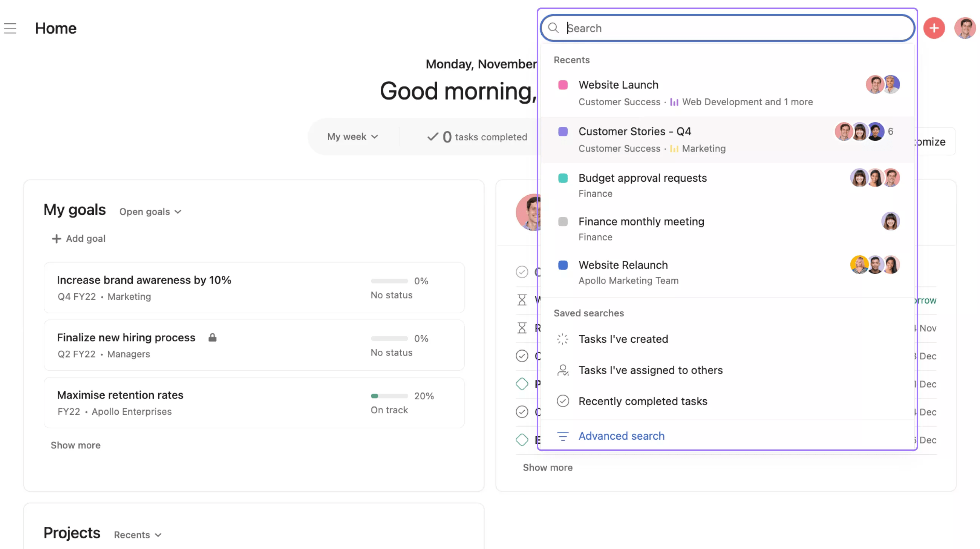Click the red plus button to add

(934, 28)
